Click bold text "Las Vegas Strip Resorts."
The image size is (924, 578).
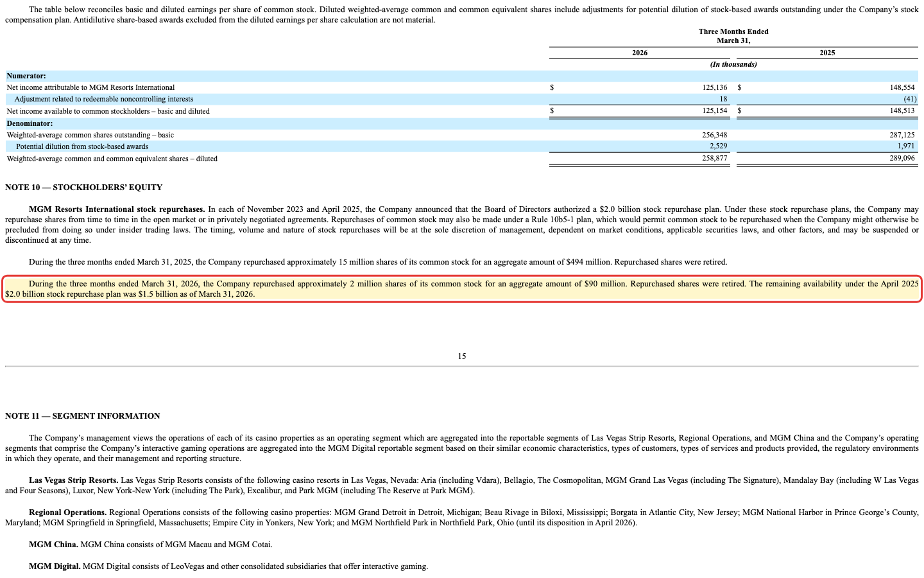pos(74,480)
